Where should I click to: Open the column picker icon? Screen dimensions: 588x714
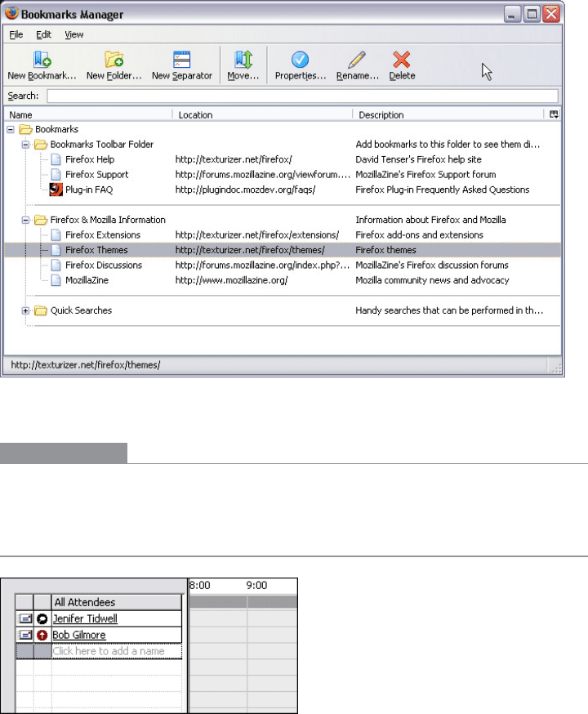(x=554, y=114)
